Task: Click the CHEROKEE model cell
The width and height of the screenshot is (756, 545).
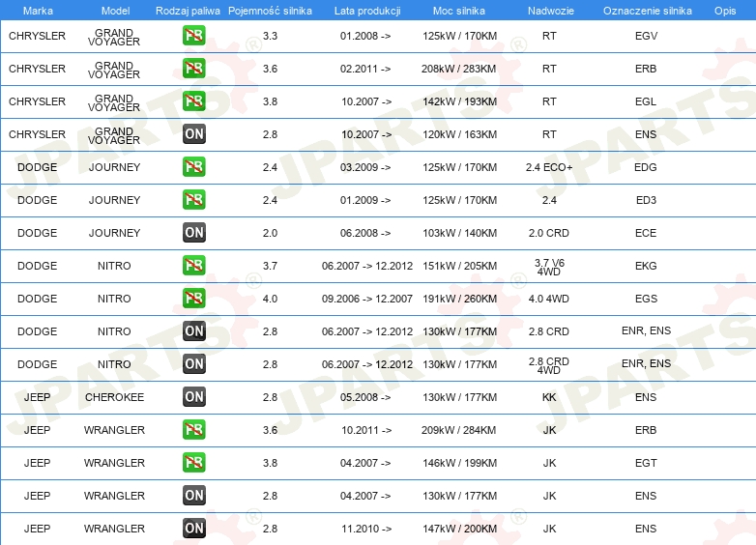Action: tap(114, 397)
